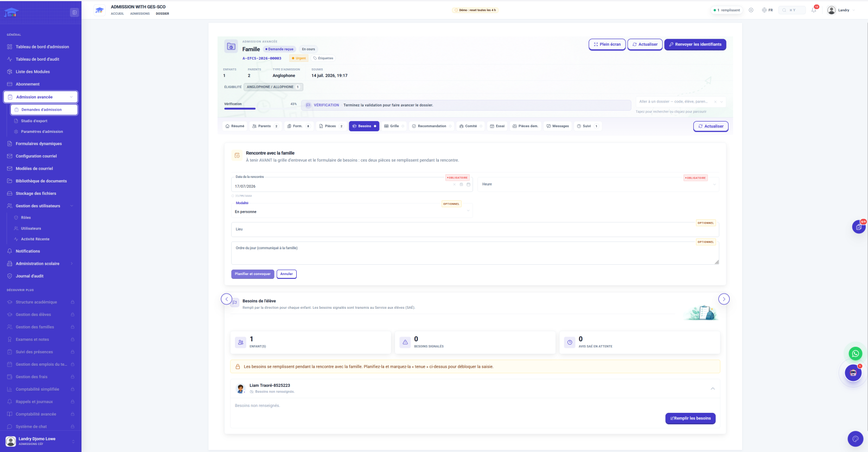Click Planifier et convoquer button
Viewport: 868px width, 452px height.
[253, 274]
